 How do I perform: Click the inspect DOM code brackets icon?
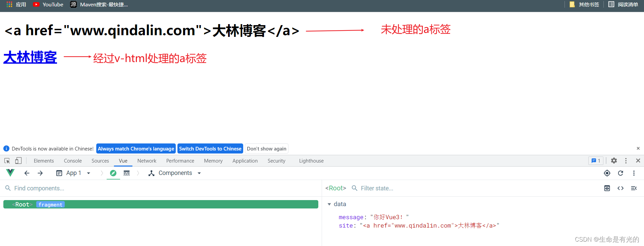[621, 188]
